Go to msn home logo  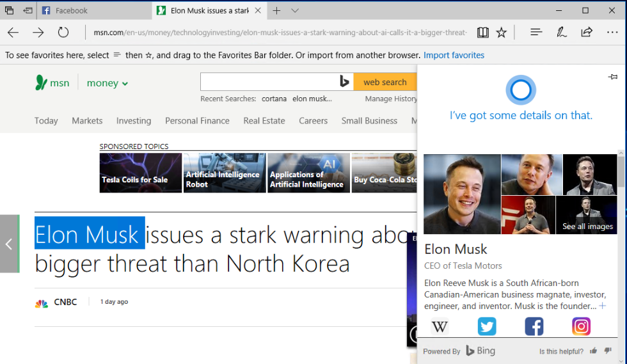(x=52, y=83)
